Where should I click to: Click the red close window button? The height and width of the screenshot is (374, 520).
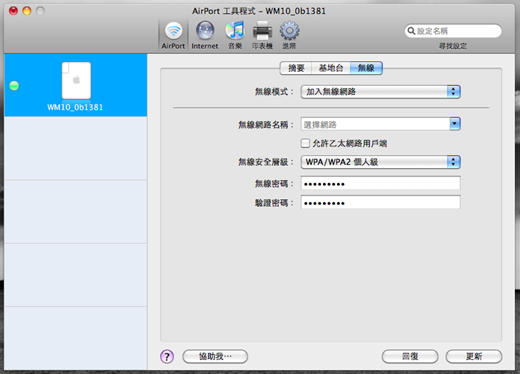tap(13, 11)
